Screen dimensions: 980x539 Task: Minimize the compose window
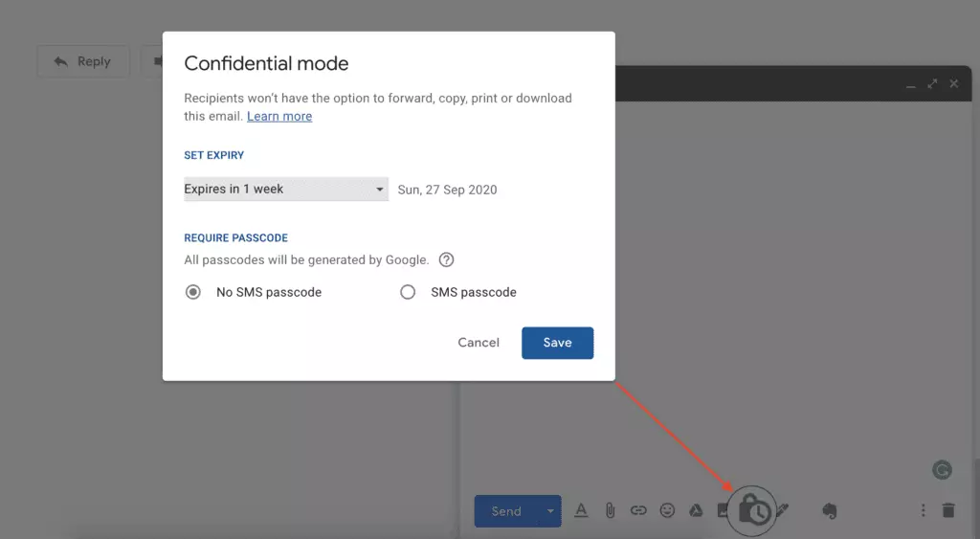[x=911, y=84]
